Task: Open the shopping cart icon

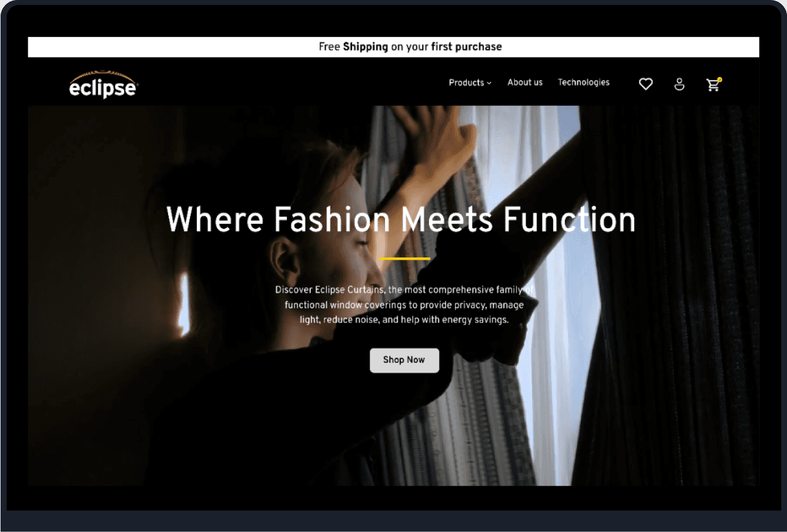Action: [x=713, y=85]
